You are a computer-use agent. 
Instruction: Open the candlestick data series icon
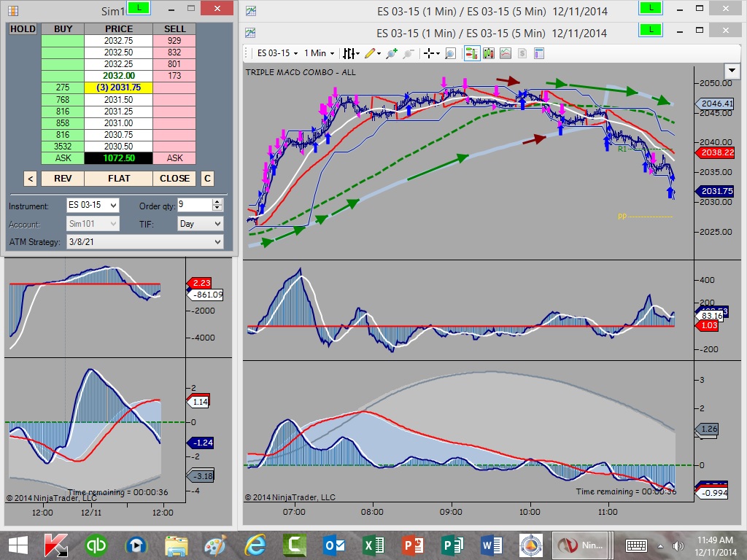click(489, 53)
